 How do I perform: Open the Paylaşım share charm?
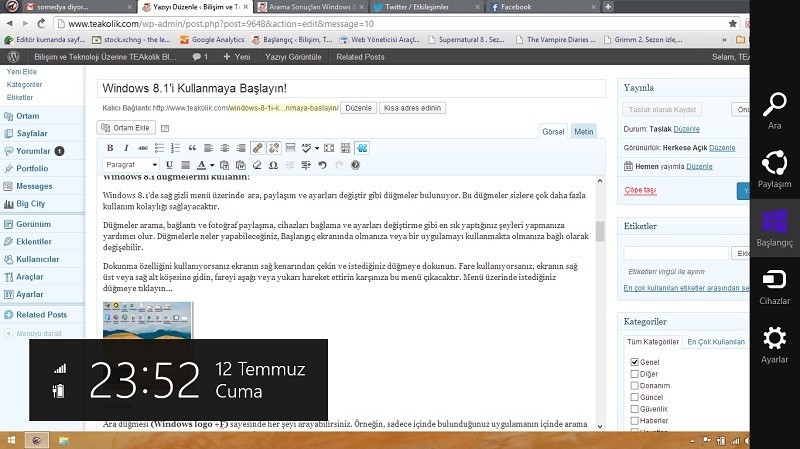pos(774,169)
